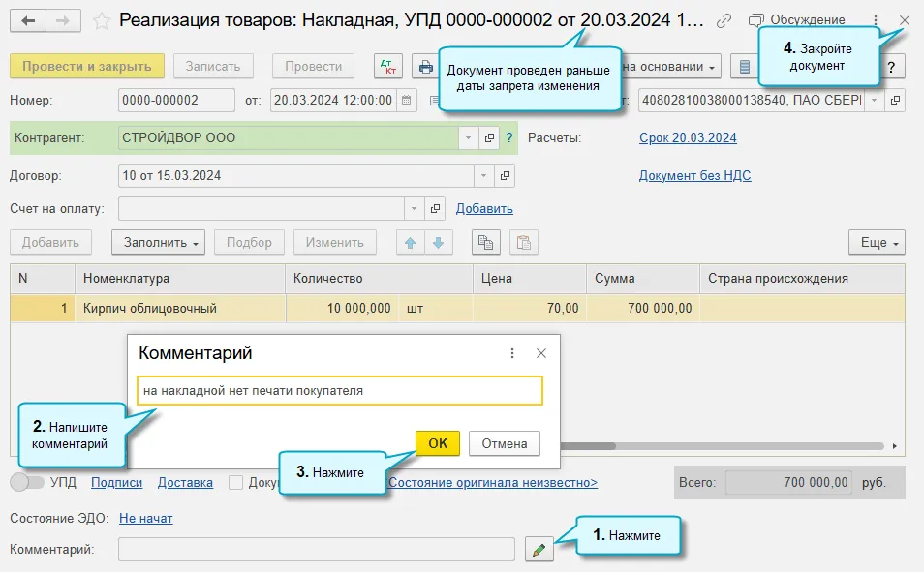This screenshot has width=924, height=572.
Task: Open the Срок 20.03.2024 link
Action: coord(688,137)
